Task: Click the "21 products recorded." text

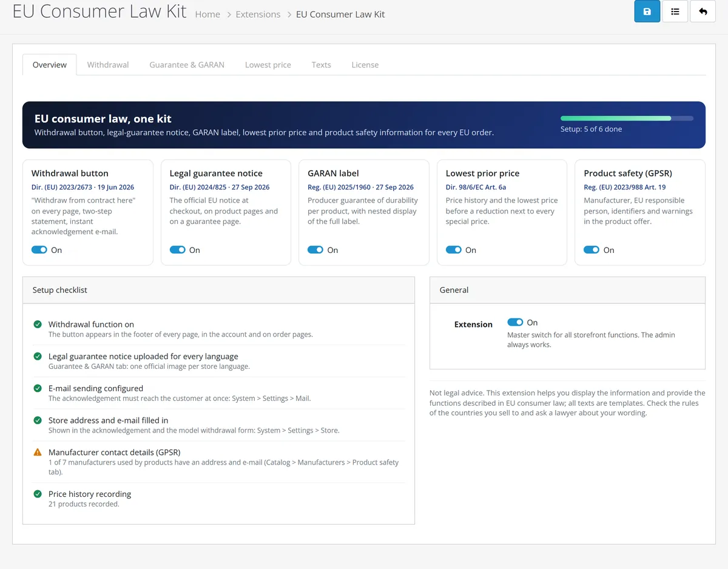Action: 84,504
